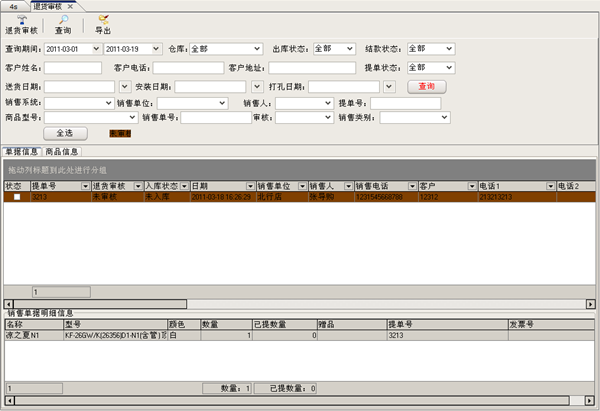Switch to the 商品信息 tab
Image resolution: width=600 pixels, height=411 pixels.
(x=62, y=152)
